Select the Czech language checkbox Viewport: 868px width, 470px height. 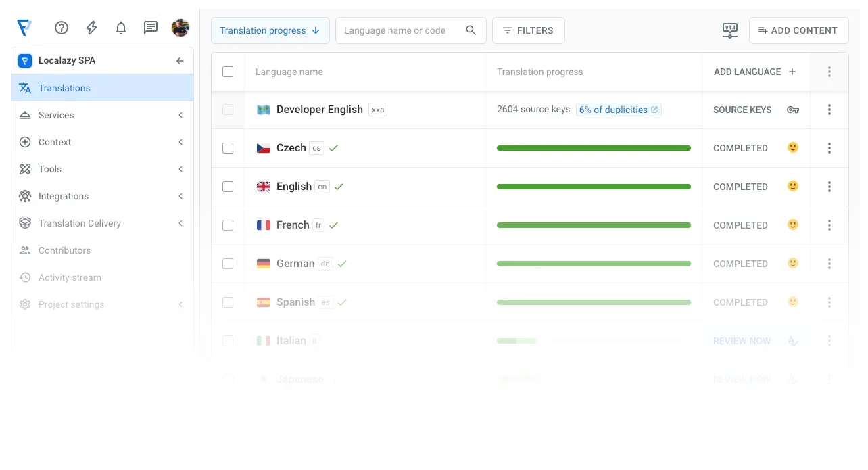(x=228, y=148)
